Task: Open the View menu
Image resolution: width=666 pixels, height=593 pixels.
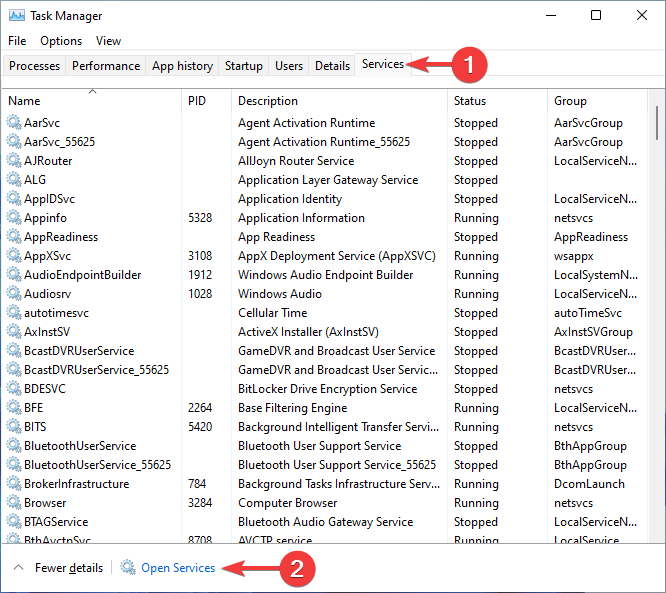Action: [108, 41]
